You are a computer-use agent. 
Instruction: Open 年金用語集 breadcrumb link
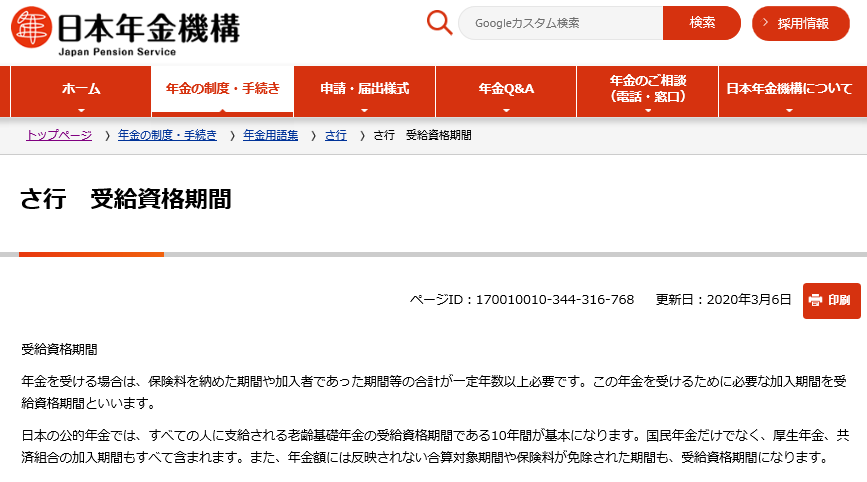[270, 135]
